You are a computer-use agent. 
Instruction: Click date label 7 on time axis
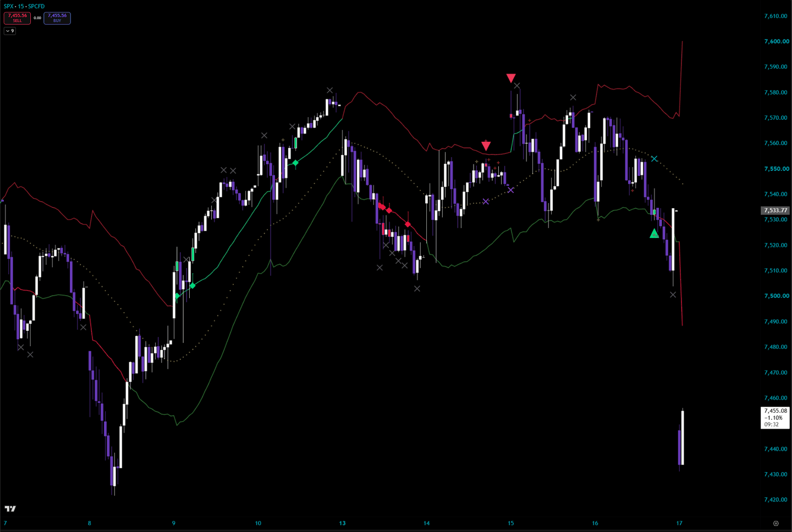tap(5, 523)
